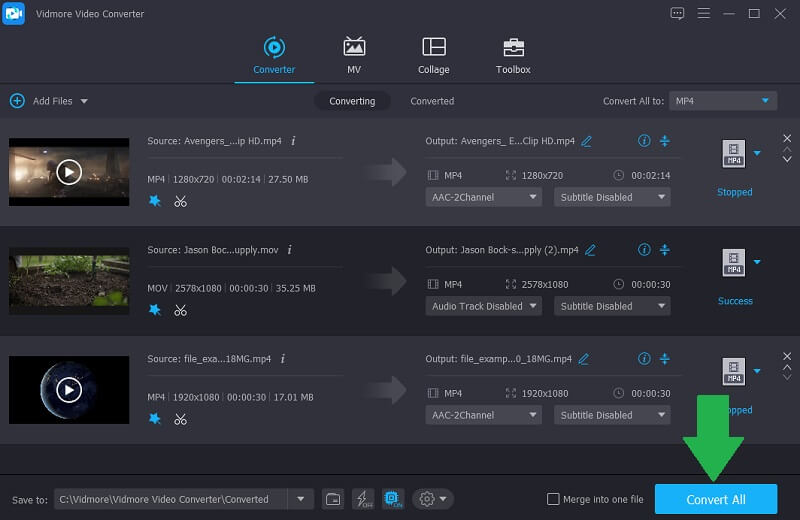
Task: Click the Stopped status for Avengers
Action: 735,192
